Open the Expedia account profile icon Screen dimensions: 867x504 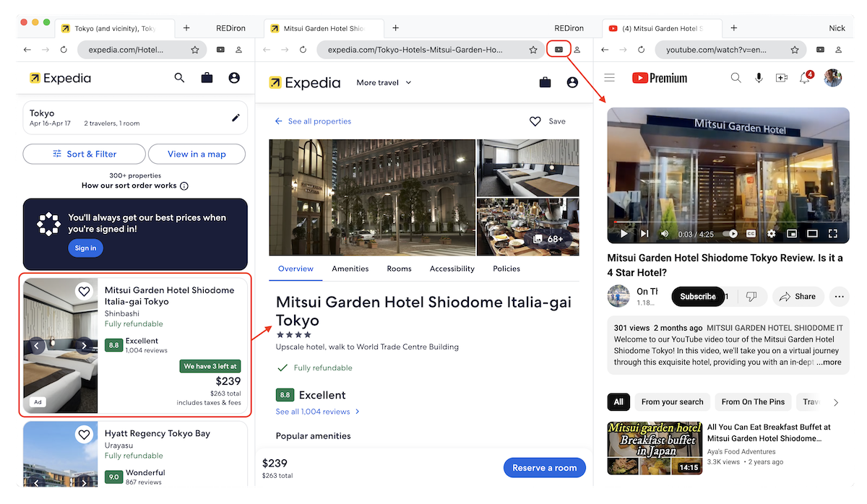[x=233, y=77]
